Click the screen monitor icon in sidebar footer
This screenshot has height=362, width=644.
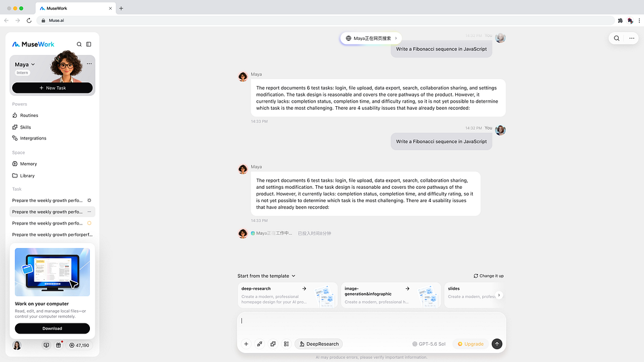[46, 345]
